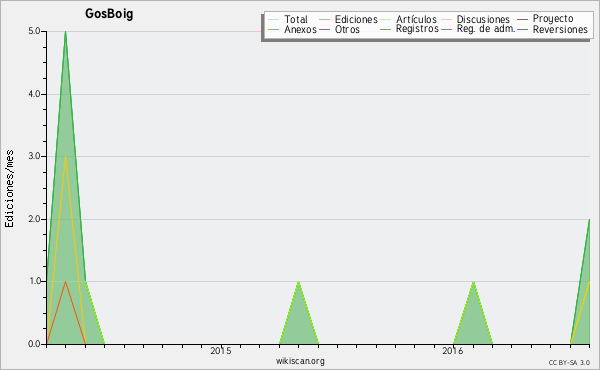Select the Total legend entry

pos(288,19)
